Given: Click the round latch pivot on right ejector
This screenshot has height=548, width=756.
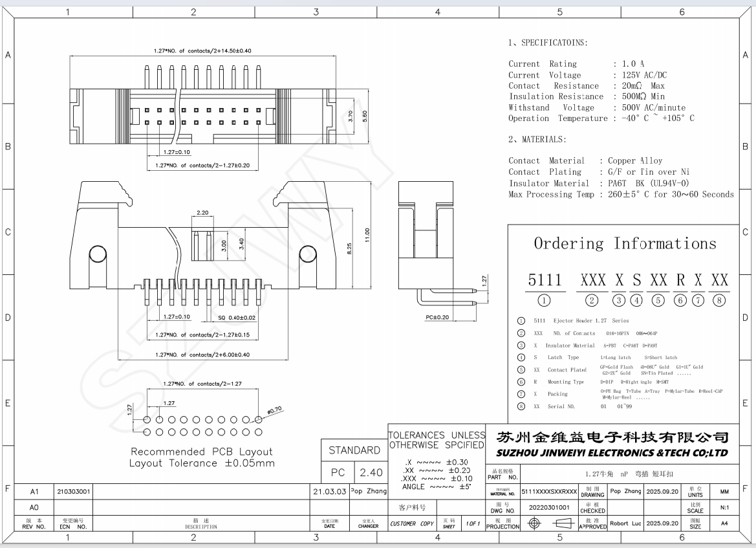Looking at the screenshot, I should point(307,256).
